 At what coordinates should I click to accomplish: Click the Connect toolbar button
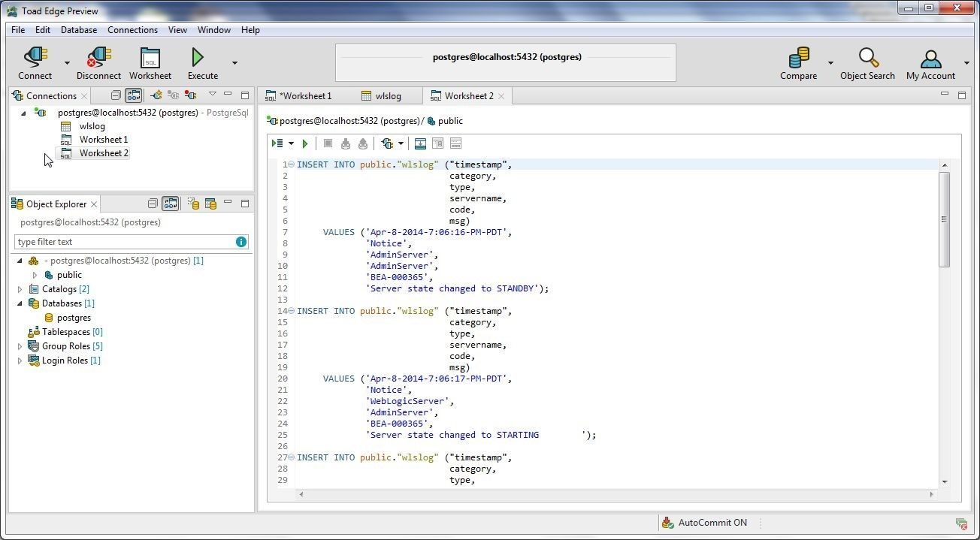tap(35, 63)
